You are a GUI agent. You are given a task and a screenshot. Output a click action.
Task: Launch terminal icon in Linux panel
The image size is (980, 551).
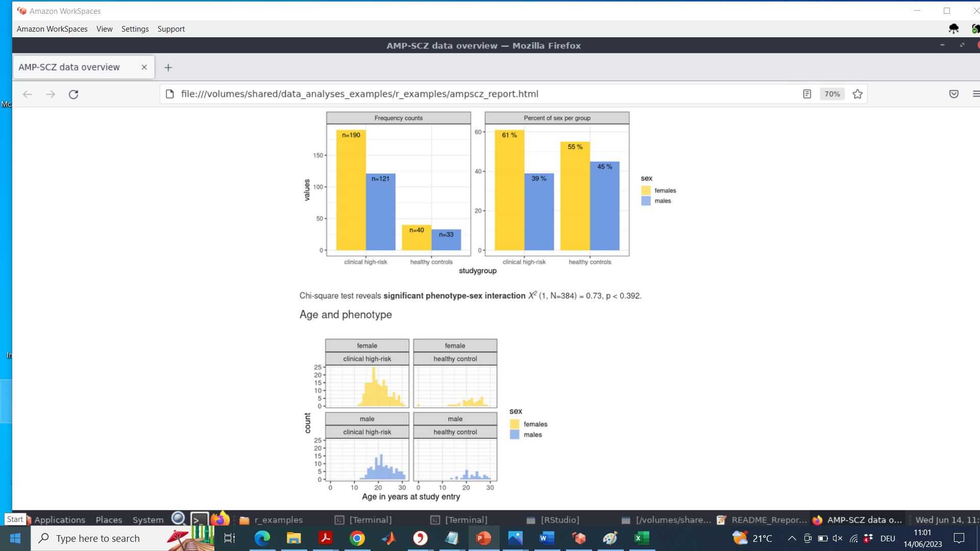pos(199,519)
